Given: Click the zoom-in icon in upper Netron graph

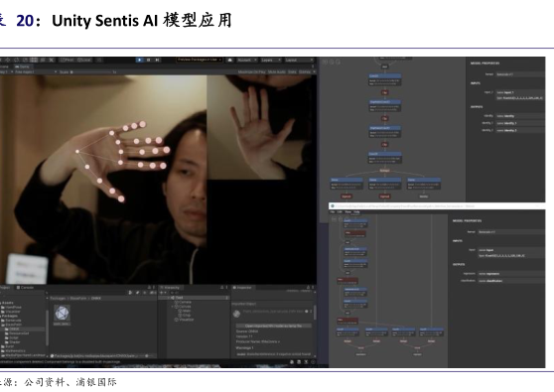Looking at the screenshot, I should point(332,62).
